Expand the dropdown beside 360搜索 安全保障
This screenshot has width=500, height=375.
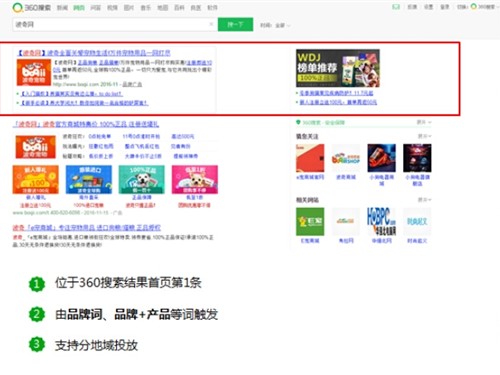click(424, 122)
